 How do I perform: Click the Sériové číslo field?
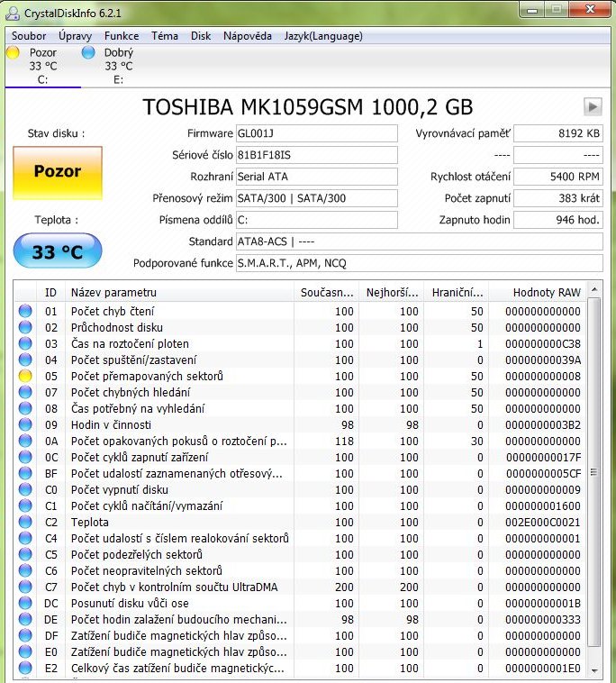pos(316,155)
